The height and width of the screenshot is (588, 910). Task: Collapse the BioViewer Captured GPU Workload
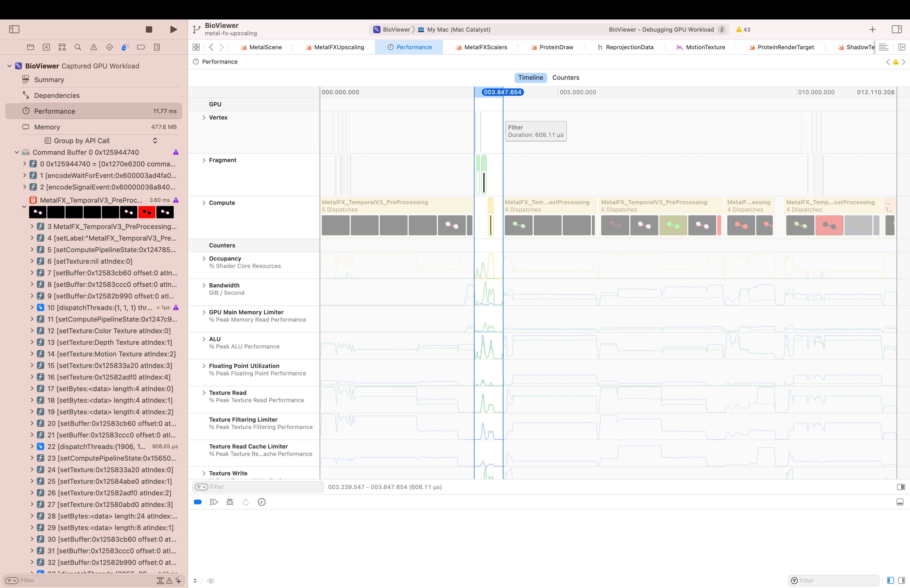[9, 66]
